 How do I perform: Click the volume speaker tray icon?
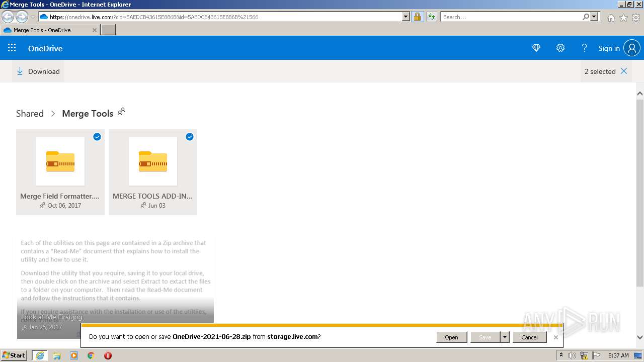click(572, 355)
